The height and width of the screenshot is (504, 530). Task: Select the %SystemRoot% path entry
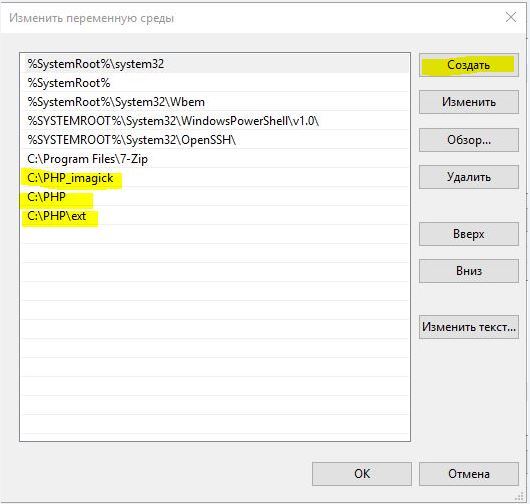[216, 83]
